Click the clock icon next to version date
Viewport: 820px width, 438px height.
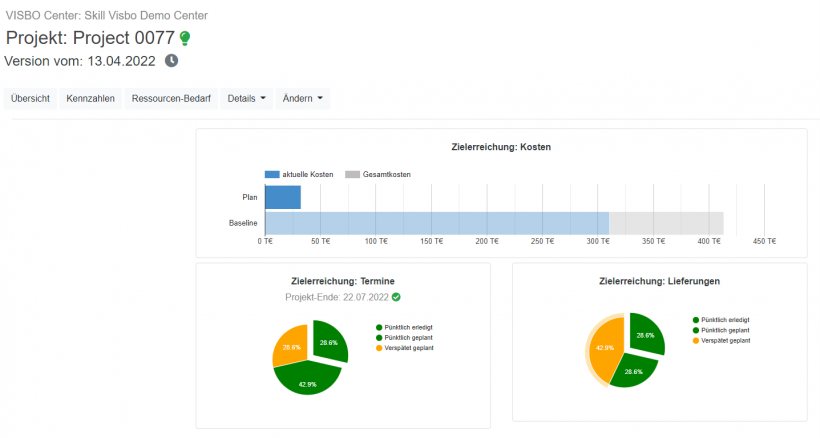coord(171,60)
